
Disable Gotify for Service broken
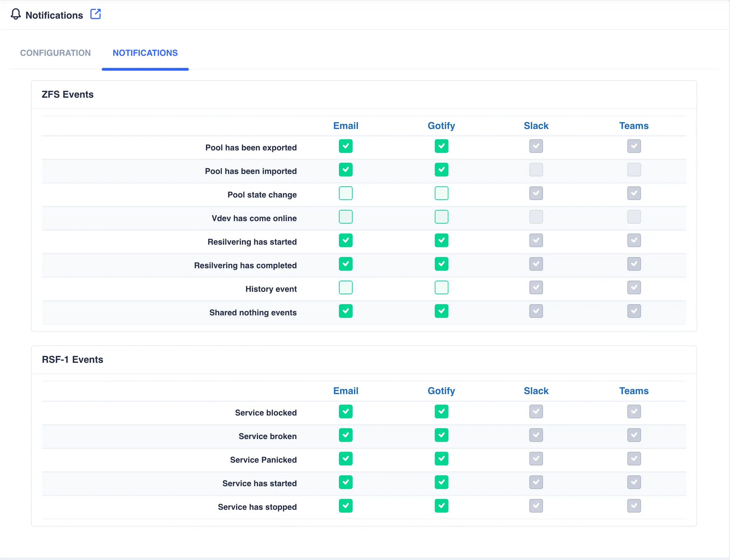[441, 435]
